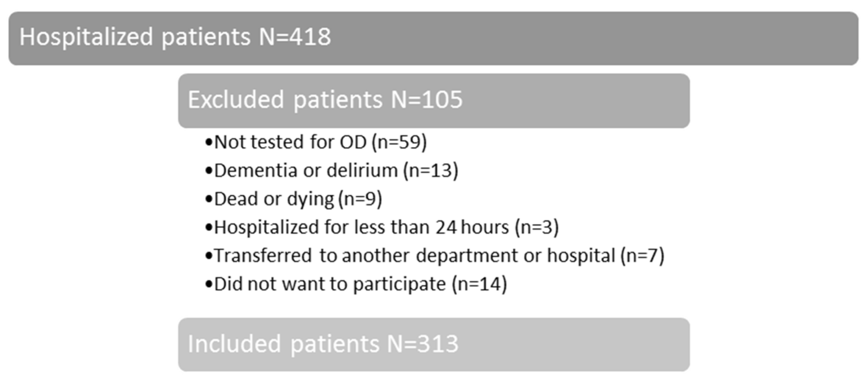The width and height of the screenshot is (868, 381).
Task: Select the Dead or dying entry
Action: coord(293,199)
